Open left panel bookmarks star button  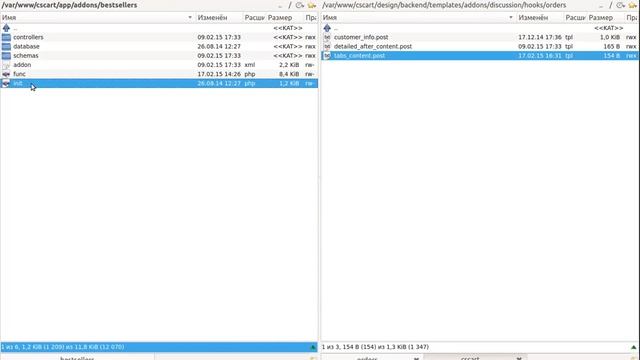[x=312, y=5]
